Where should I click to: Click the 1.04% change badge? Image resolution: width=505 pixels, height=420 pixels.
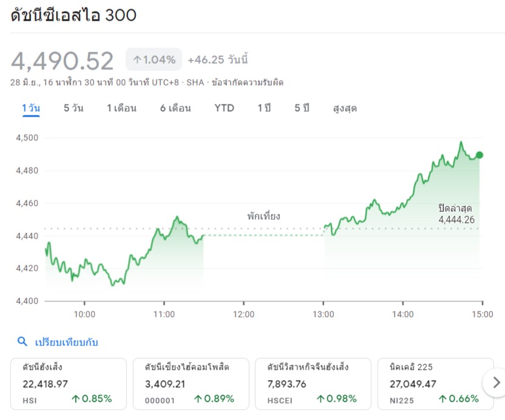click(x=154, y=59)
